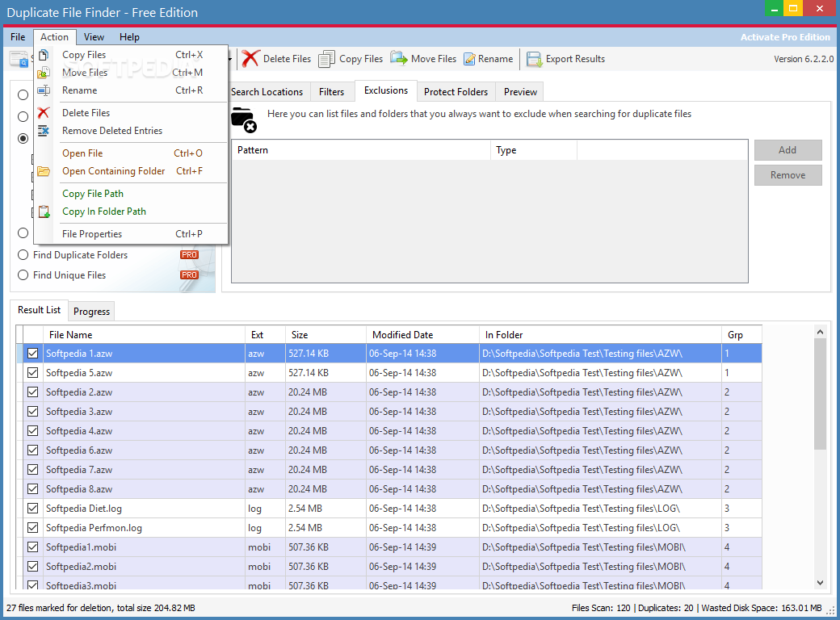
Task: Click the PRO badge beside Find Duplicate Folders
Action: coord(189,255)
